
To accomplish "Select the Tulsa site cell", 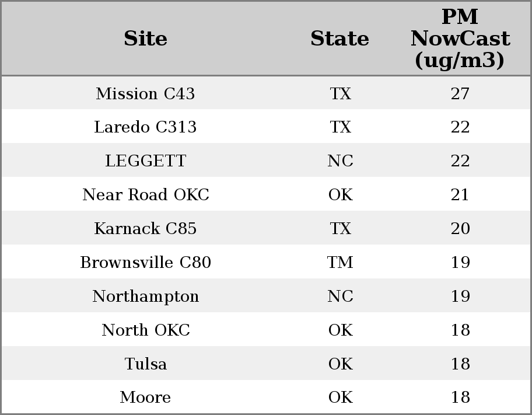I will (145, 364).
